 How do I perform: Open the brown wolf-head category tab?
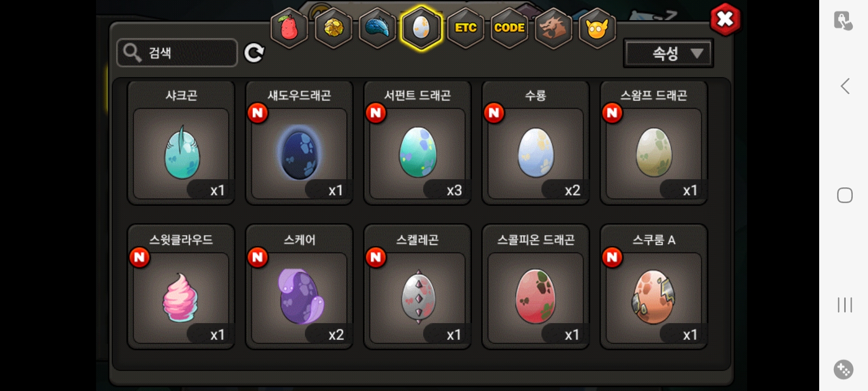coord(553,28)
